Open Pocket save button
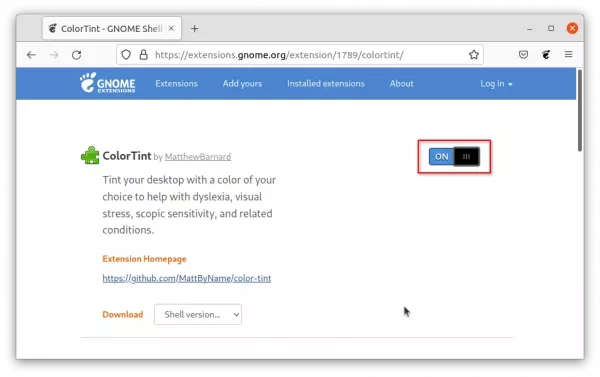 point(523,55)
